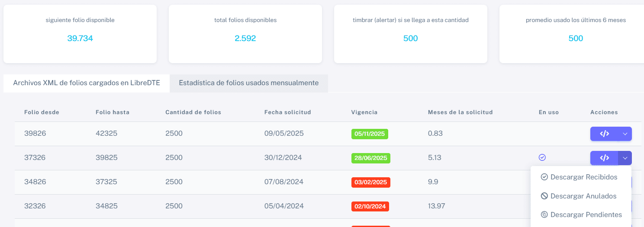Click vigencia badge 28/06/2025
Image resolution: width=644 pixels, height=227 pixels.
click(x=371, y=158)
